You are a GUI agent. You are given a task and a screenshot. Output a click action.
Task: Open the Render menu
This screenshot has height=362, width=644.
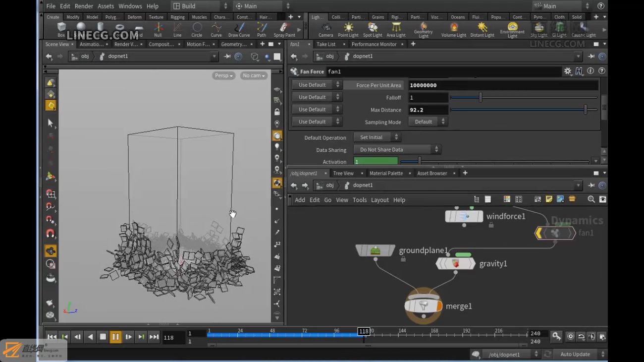84,6
